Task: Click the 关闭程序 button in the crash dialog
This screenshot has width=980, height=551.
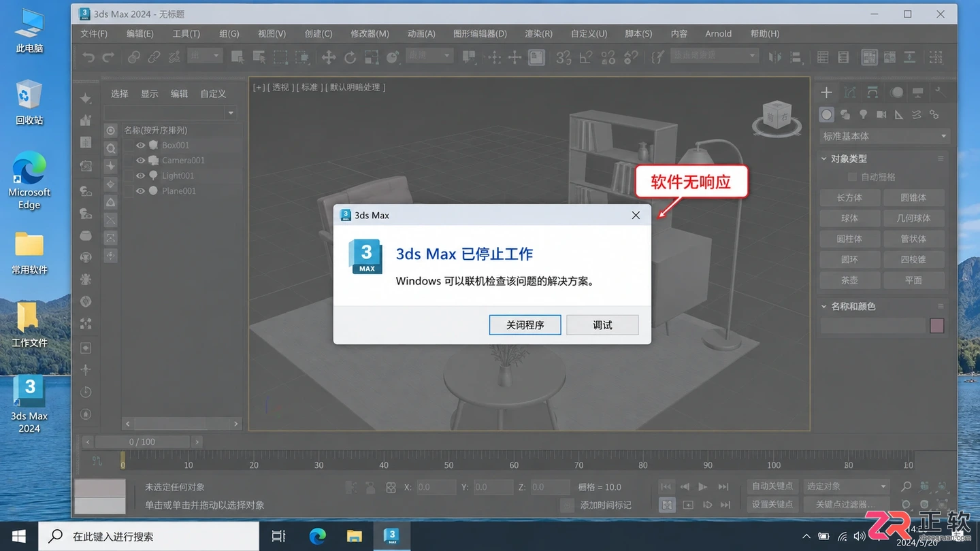Action: click(525, 325)
